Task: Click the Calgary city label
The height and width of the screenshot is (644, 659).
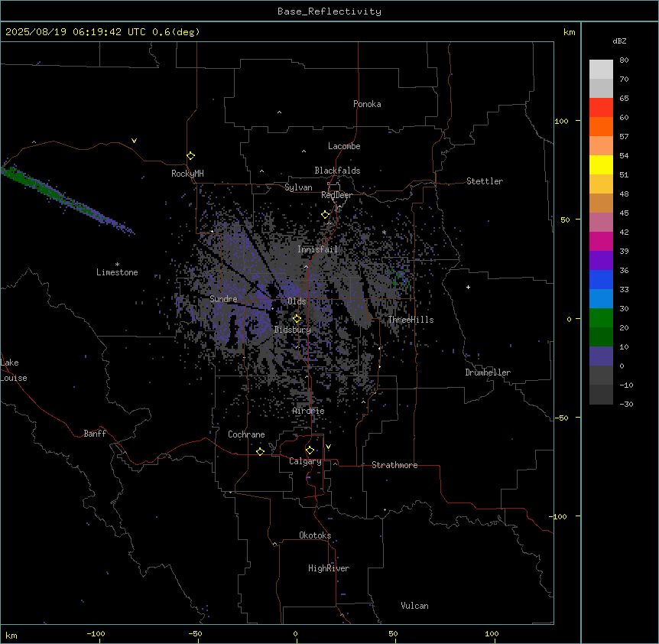Action: (305, 461)
